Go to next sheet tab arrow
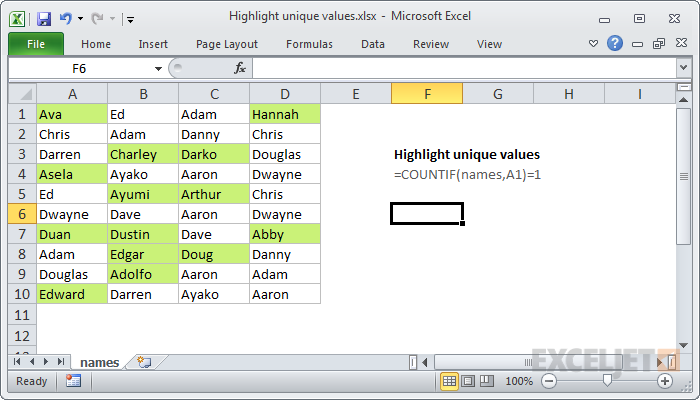The width and height of the screenshot is (700, 400). 46,362
